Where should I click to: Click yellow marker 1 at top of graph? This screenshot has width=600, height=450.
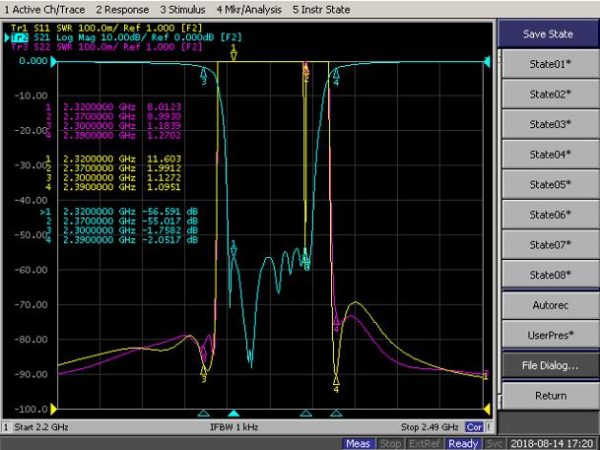tap(233, 53)
